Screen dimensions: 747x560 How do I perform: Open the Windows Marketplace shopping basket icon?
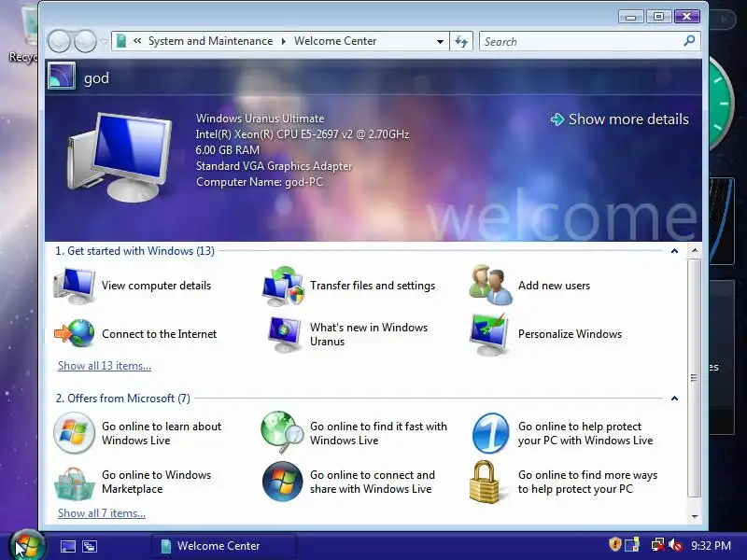click(74, 483)
